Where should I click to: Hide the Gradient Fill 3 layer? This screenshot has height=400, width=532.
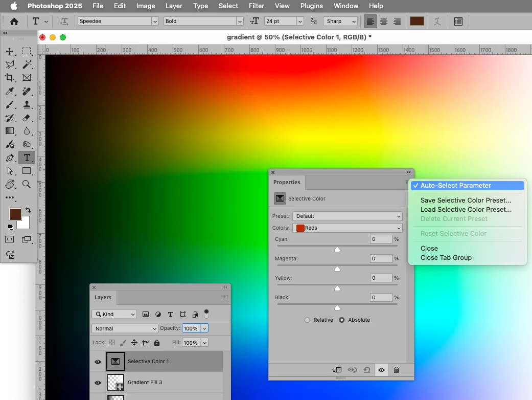coord(98,383)
